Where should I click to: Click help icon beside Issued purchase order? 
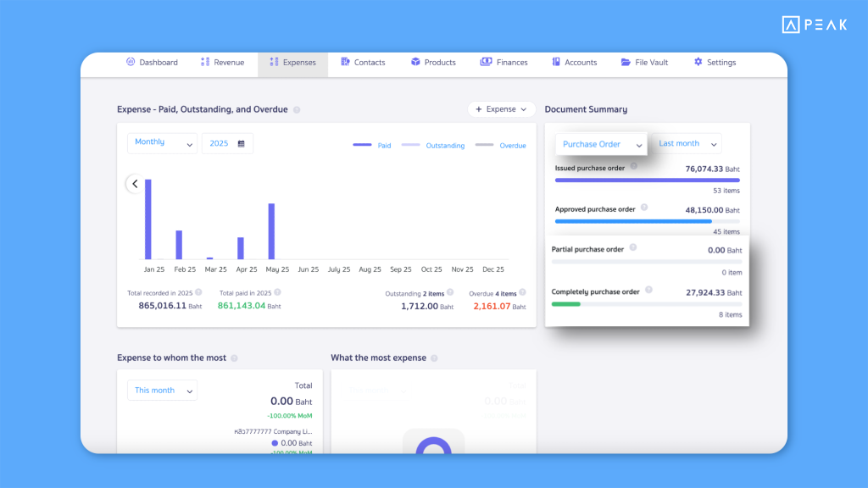pos(634,168)
